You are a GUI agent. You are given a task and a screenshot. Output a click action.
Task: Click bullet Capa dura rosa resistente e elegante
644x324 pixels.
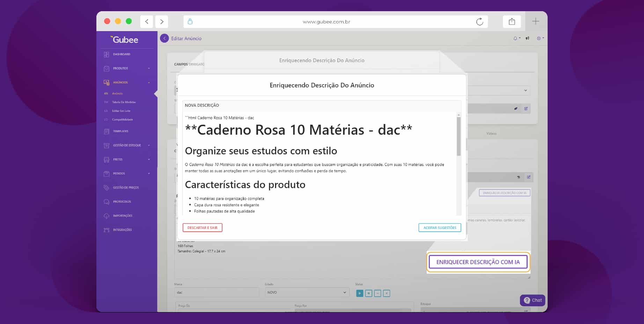[227, 205]
